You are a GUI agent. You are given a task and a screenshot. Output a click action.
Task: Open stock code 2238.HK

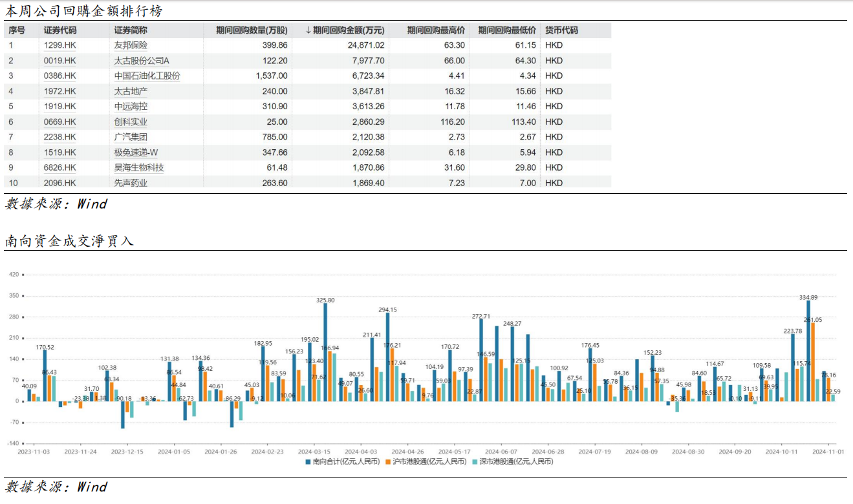pos(59,137)
